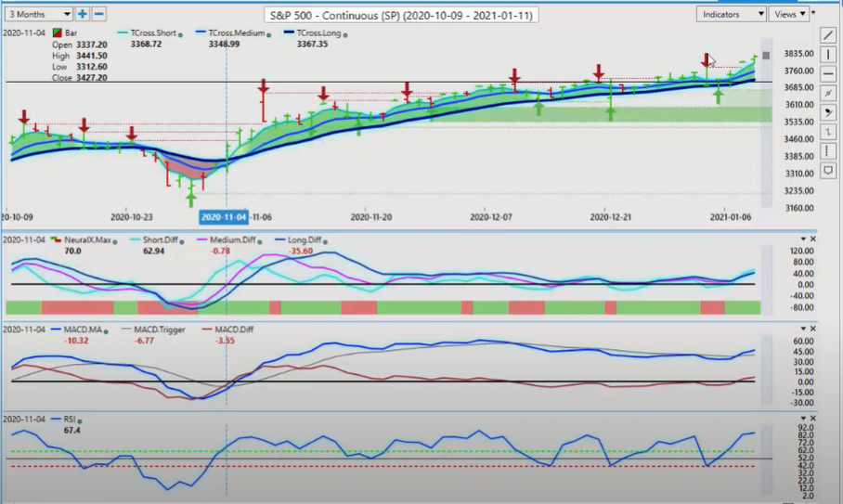Click the dot beside TCross.Short

click(x=180, y=35)
